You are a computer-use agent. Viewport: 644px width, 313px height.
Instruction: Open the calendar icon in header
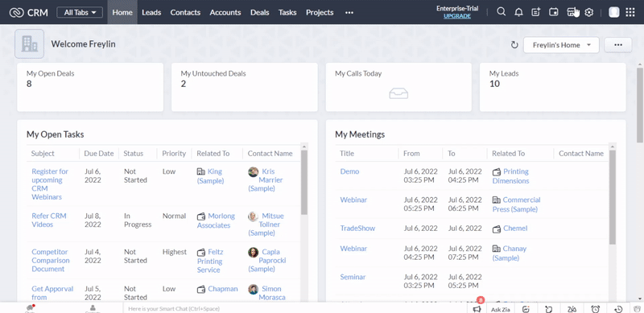[x=553, y=12]
